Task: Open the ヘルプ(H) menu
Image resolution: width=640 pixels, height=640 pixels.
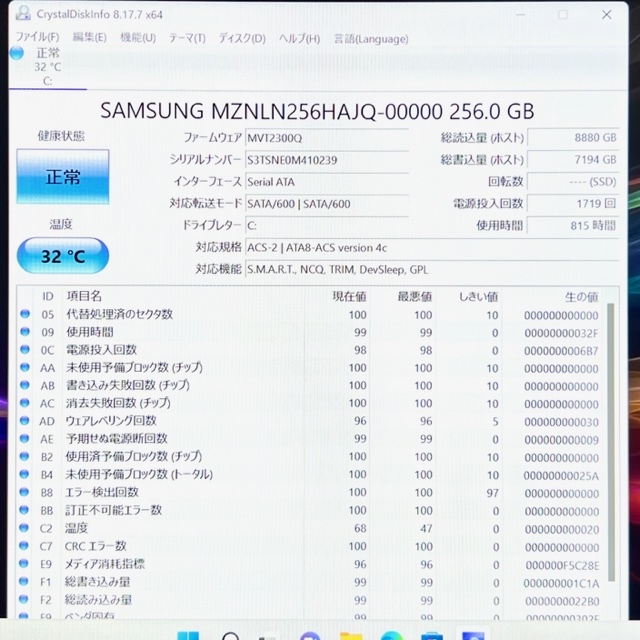Action: pos(299,39)
